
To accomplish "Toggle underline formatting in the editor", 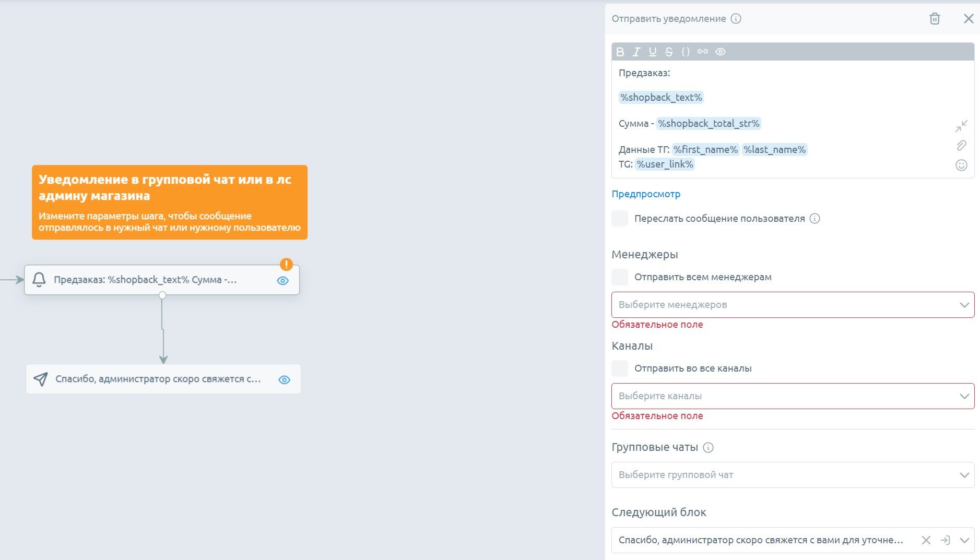I will [653, 52].
